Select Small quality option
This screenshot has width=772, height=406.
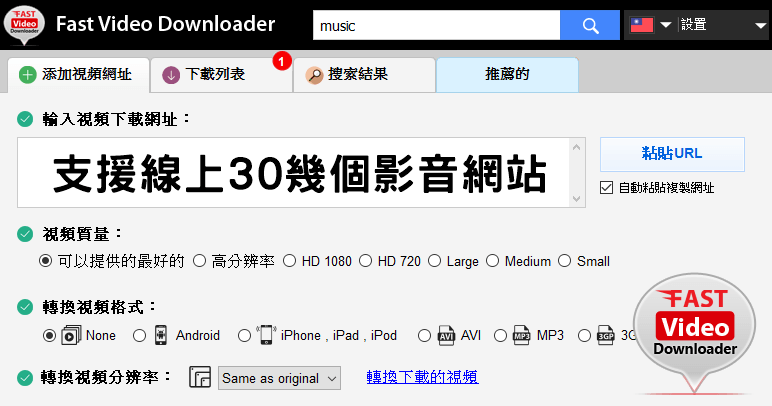[564, 261]
